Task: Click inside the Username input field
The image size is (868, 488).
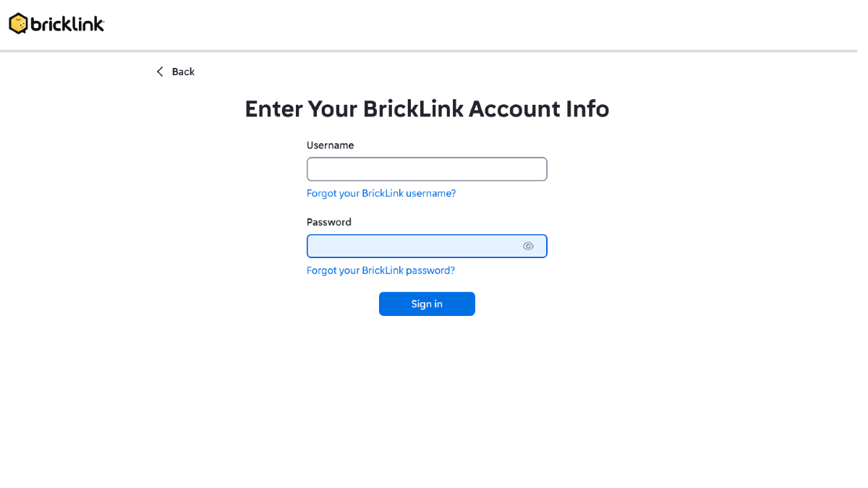Action: tap(427, 168)
